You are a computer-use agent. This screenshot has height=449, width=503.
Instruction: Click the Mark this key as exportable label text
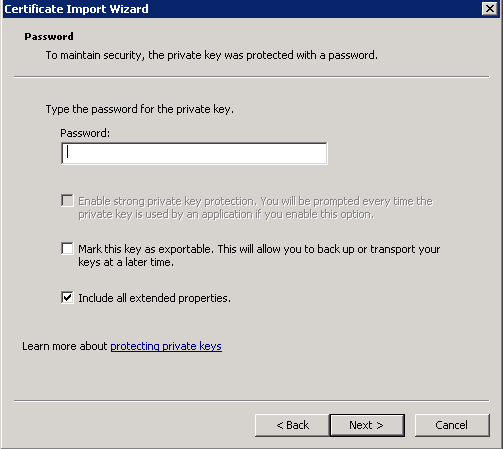coord(259,256)
